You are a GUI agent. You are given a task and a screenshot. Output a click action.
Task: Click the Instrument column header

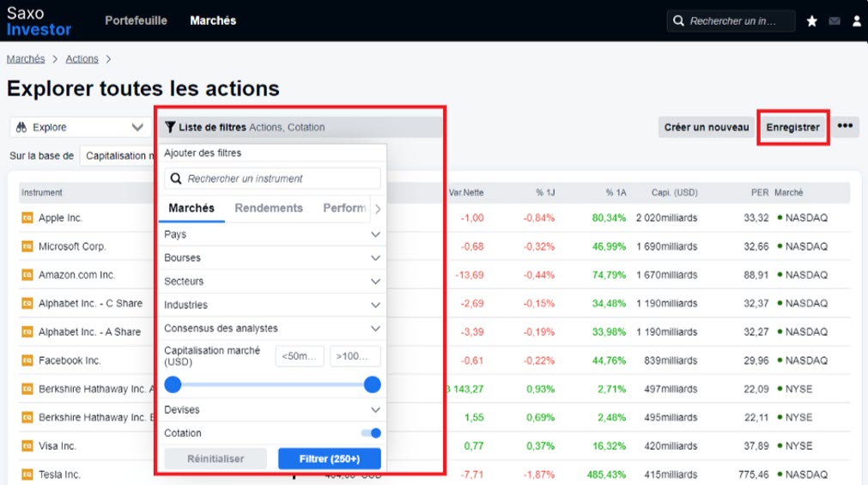pos(41,192)
